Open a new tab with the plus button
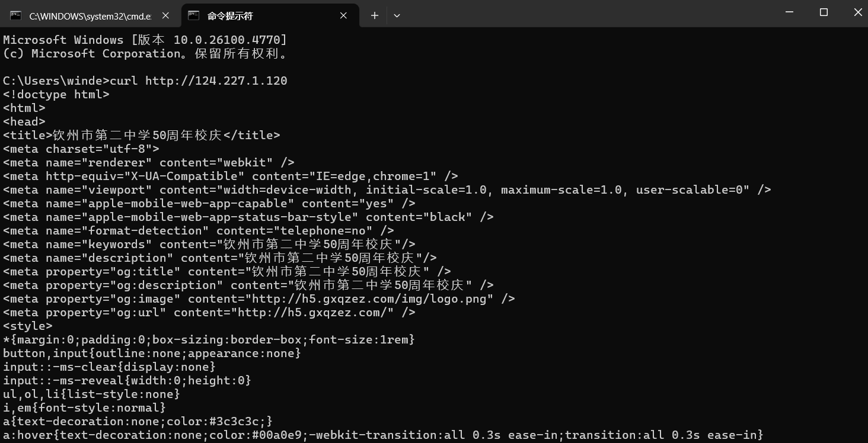 coord(374,16)
